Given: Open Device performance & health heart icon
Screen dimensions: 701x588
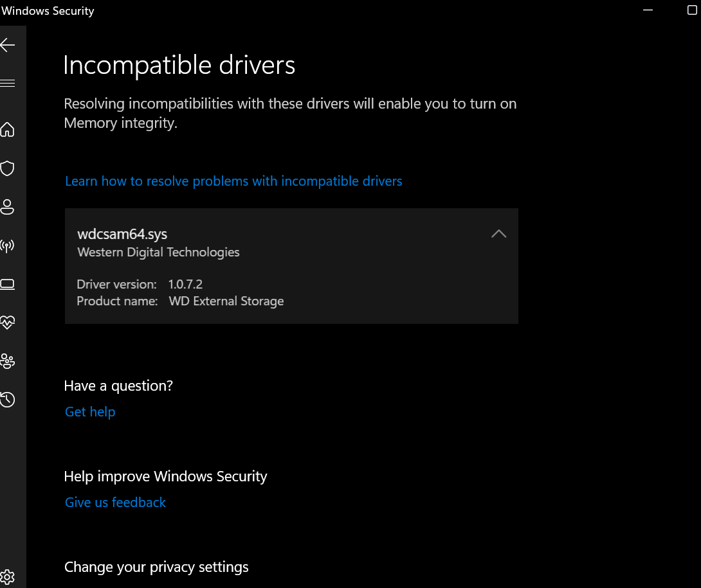Looking at the screenshot, I should point(8,323).
